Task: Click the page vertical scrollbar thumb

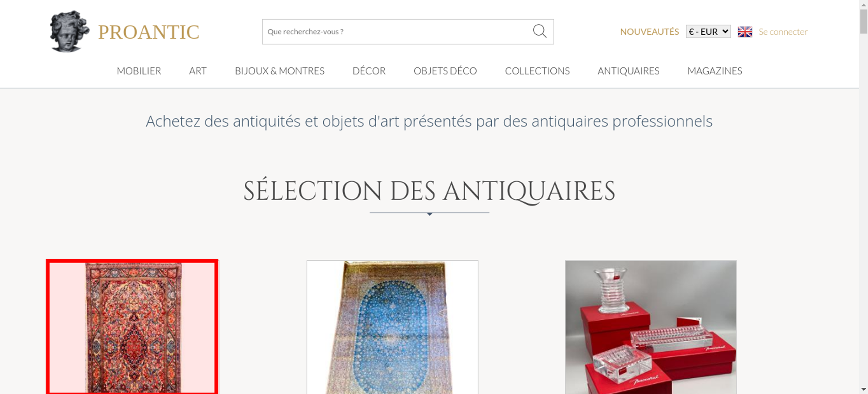Action: (x=864, y=21)
